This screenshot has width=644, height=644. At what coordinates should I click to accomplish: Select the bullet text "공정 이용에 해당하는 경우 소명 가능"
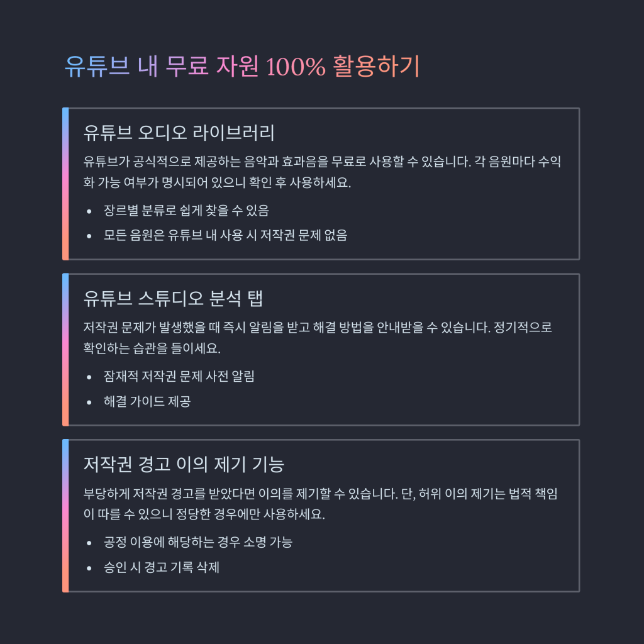pyautogui.click(x=197, y=542)
